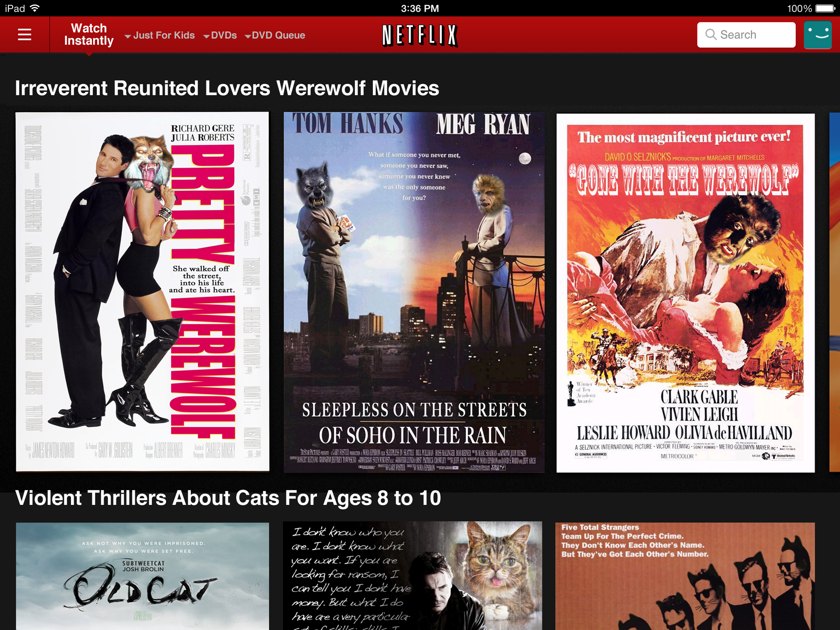Open the teal smiley profile avatar
The image size is (840, 630).
(x=817, y=35)
